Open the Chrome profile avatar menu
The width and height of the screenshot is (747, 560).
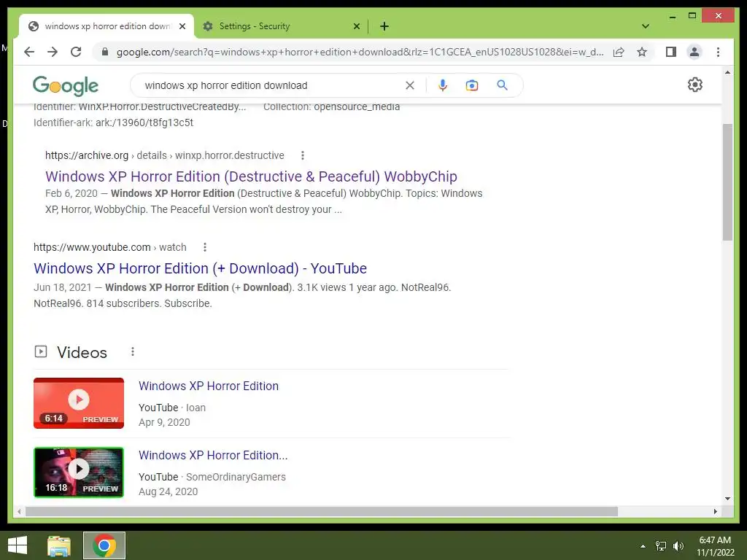tap(694, 52)
